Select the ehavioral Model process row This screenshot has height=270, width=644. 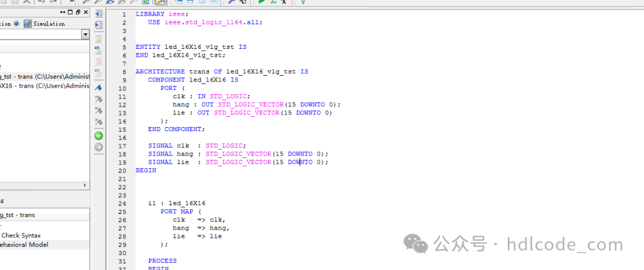point(44,244)
